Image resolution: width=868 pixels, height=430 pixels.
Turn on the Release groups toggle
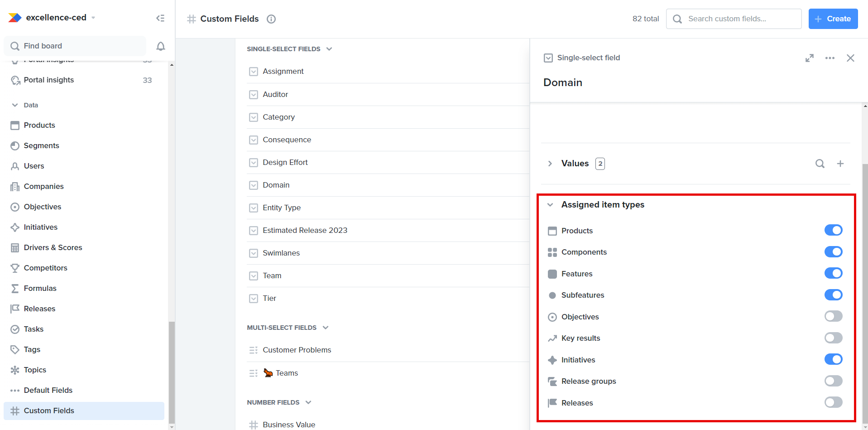click(x=833, y=381)
